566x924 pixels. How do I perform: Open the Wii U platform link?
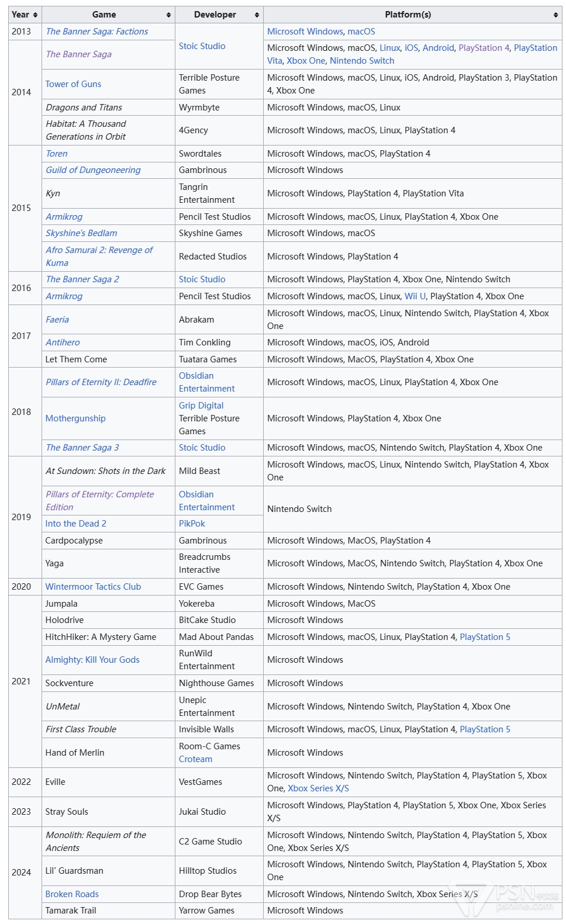click(x=415, y=296)
